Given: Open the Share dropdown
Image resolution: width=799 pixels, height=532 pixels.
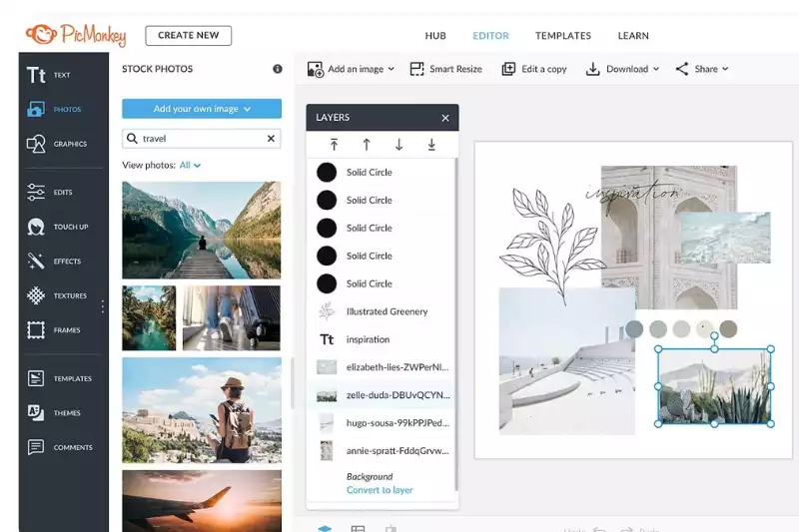Looking at the screenshot, I should click(x=702, y=69).
